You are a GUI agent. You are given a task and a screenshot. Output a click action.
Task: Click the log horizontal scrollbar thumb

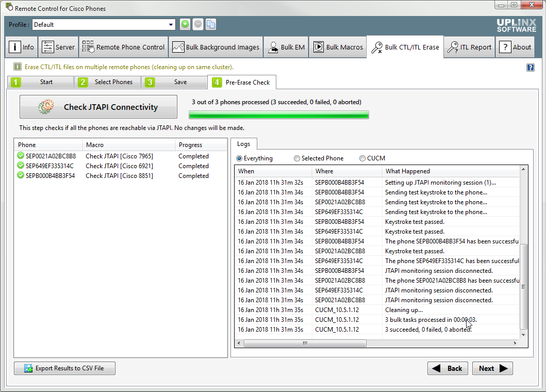coord(305,343)
